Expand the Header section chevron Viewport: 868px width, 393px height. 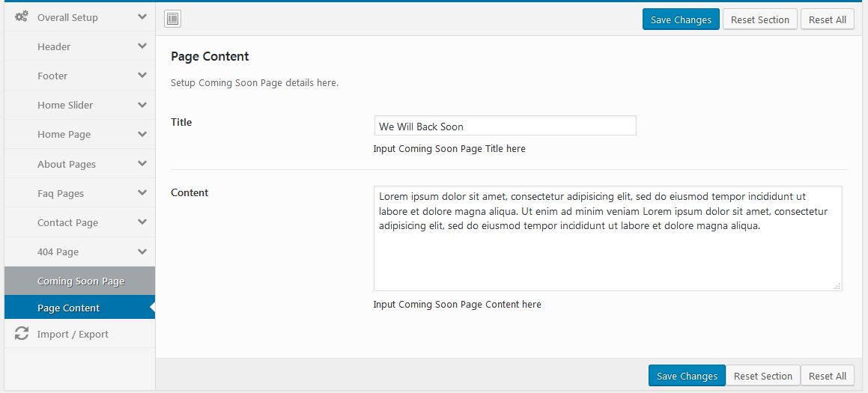[x=142, y=46]
